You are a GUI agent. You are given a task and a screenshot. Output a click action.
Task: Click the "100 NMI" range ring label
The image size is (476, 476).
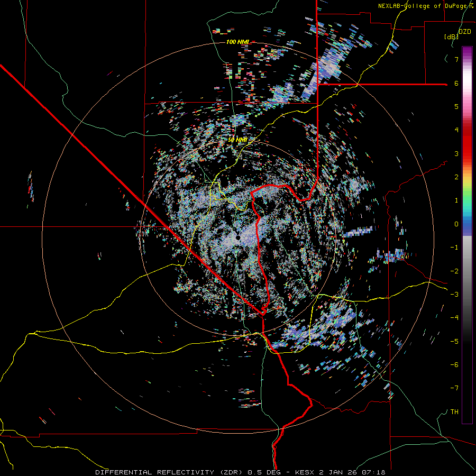237,42
